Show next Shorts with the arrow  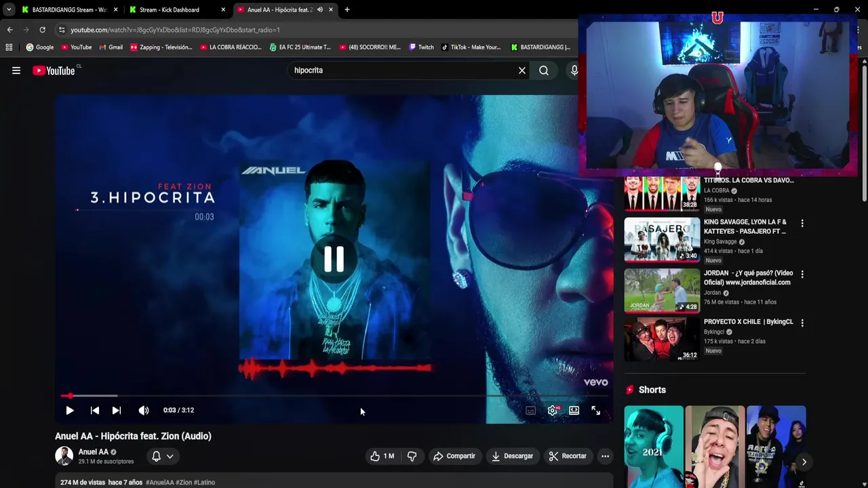coord(804,462)
